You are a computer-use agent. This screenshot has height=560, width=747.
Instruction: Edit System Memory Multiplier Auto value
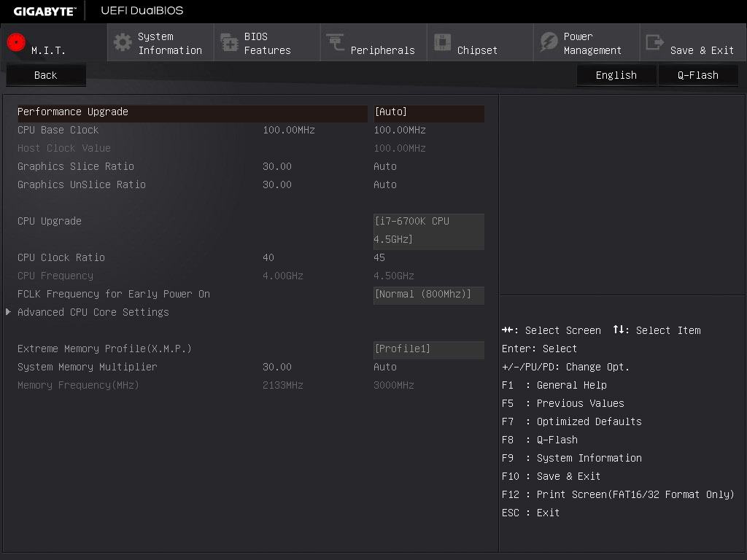tap(385, 367)
